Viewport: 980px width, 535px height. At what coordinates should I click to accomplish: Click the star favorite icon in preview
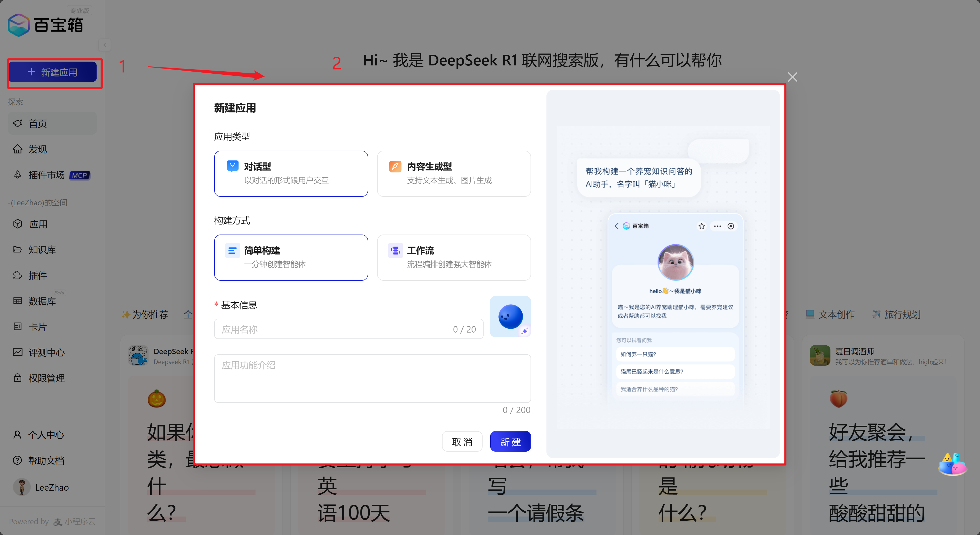point(702,226)
